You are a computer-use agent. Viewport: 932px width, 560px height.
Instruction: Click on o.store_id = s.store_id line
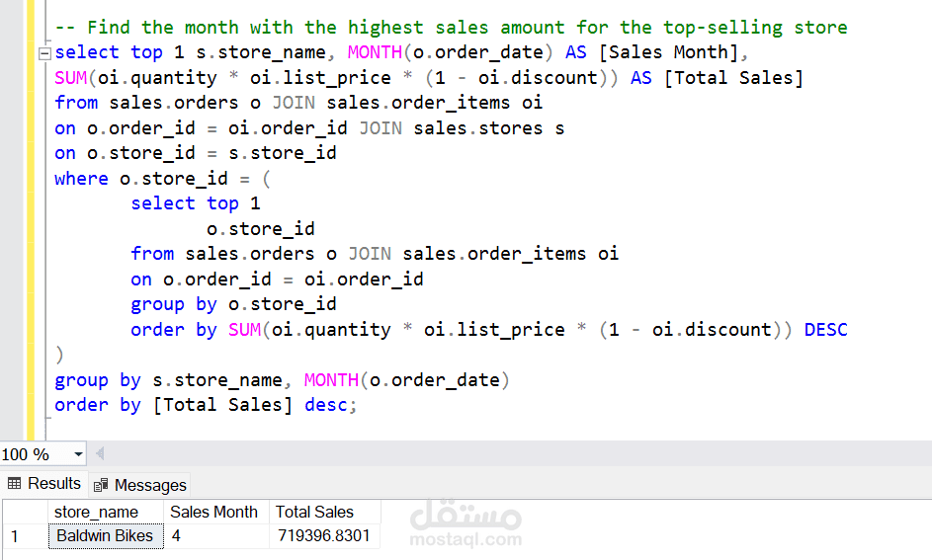tap(196, 153)
